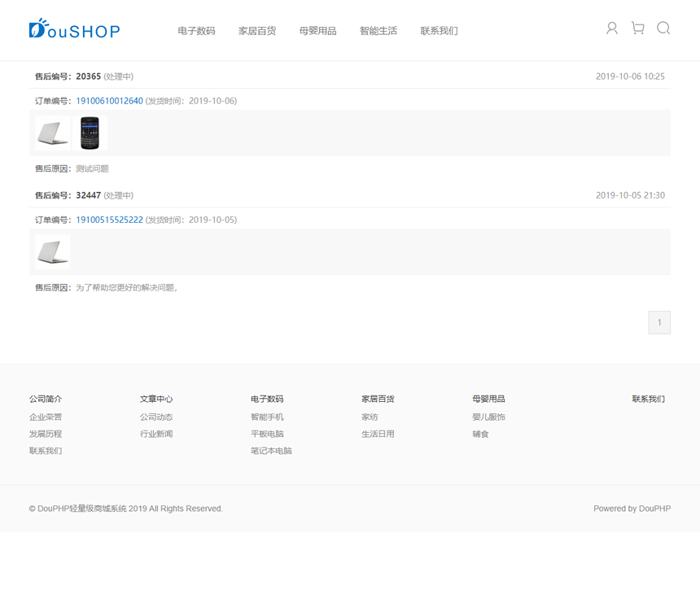
Task: Click the reason 为了帮助您更好的解决问题
Action: tap(126, 287)
